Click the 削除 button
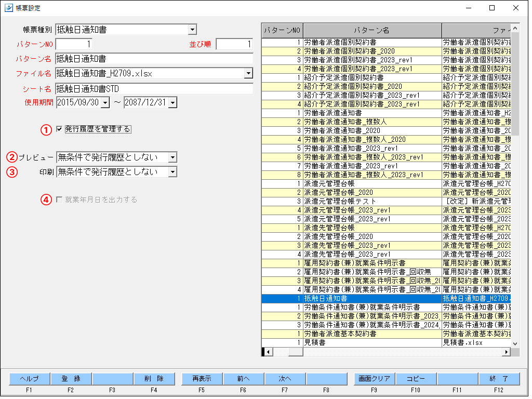 point(154,378)
